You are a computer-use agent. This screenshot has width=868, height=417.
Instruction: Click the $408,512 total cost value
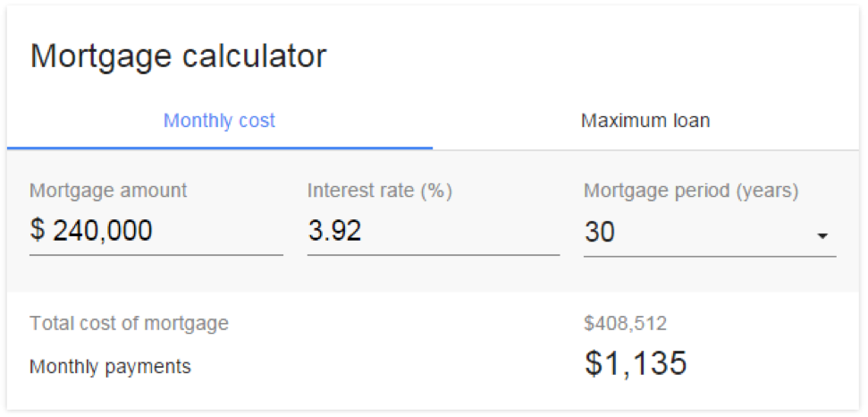(626, 323)
